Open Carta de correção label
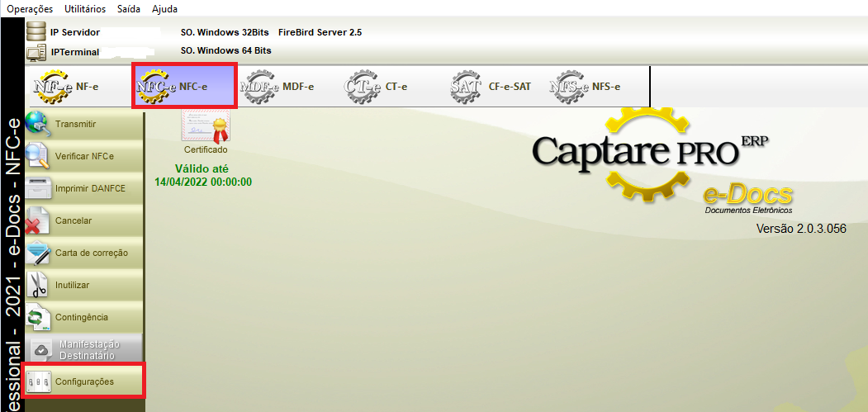The height and width of the screenshot is (412, 868). [92, 253]
